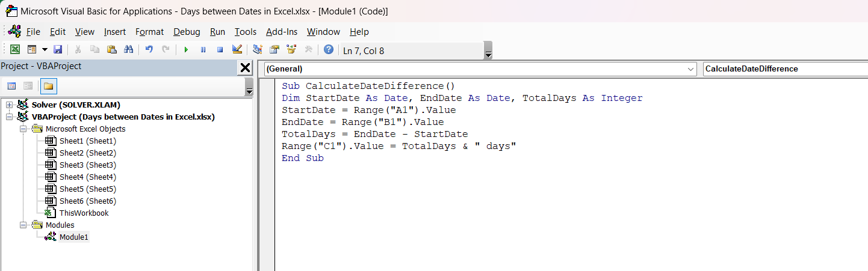Click the VBA icon beside File menu
Viewport: 868px width, 271px height.
(x=14, y=31)
